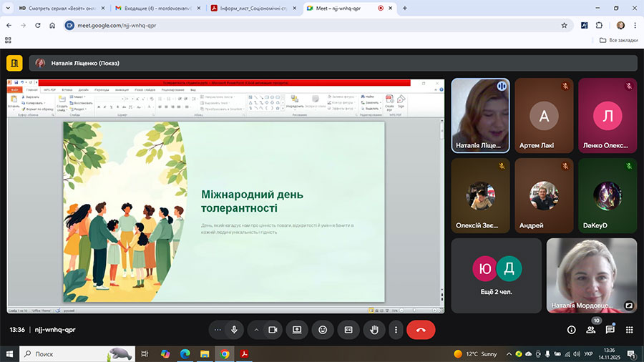Open meeting details info icon
This screenshot has height=362, width=644.
571,330
